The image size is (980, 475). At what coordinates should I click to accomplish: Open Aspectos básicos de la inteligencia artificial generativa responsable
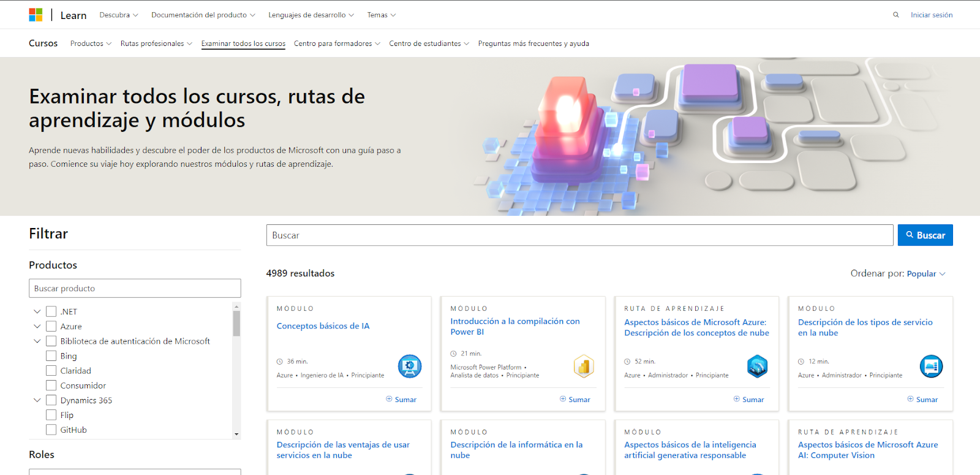coord(690,450)
